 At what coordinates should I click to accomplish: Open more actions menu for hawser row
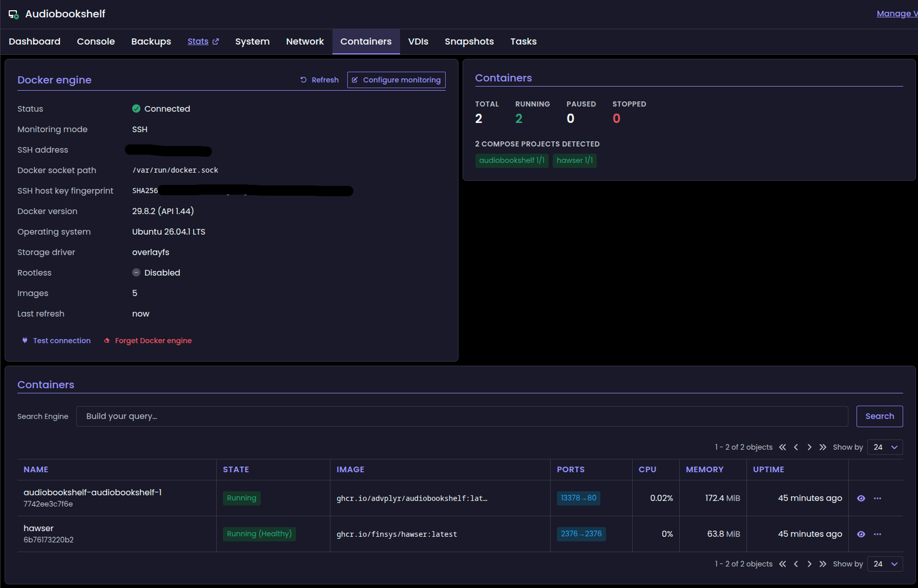click(878, 534)
